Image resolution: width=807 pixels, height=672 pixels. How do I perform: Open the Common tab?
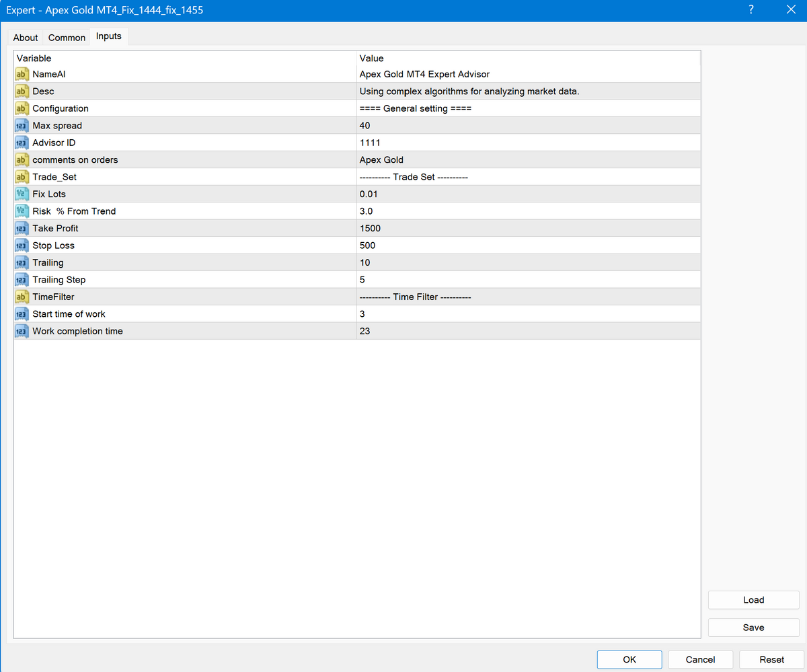click(67, 38)
